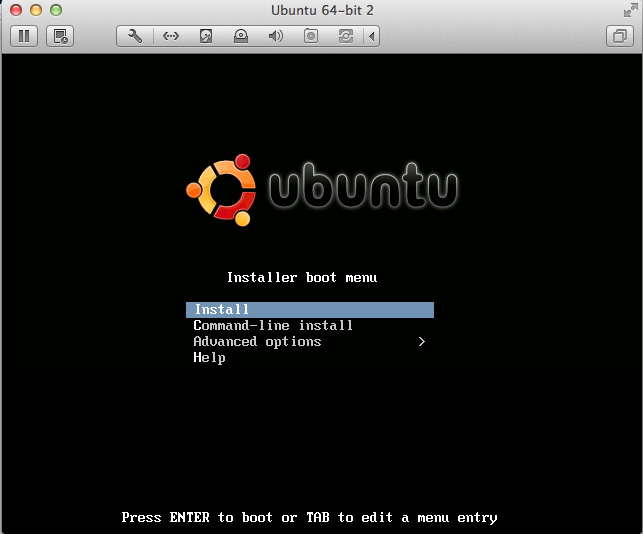Click the yellow minimize window button
The height and width of the screenshot is (534, 643).
pyautogui.click(x=36, y=10)
